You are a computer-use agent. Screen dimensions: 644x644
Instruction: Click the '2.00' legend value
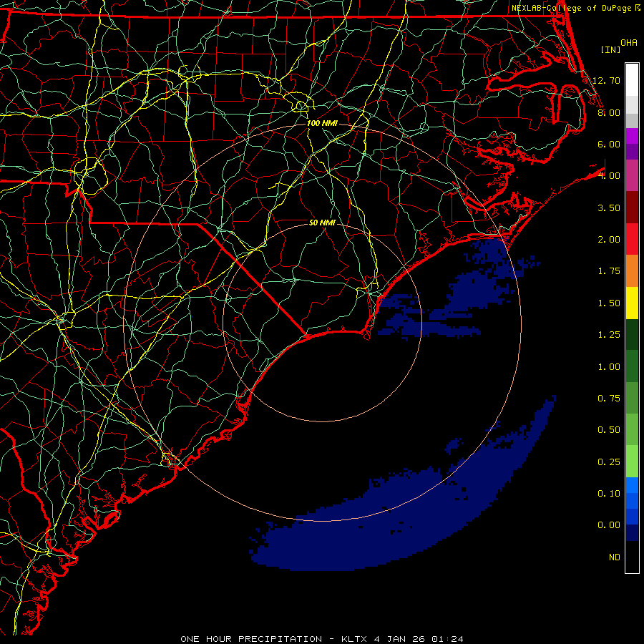[x=609, y=240]
